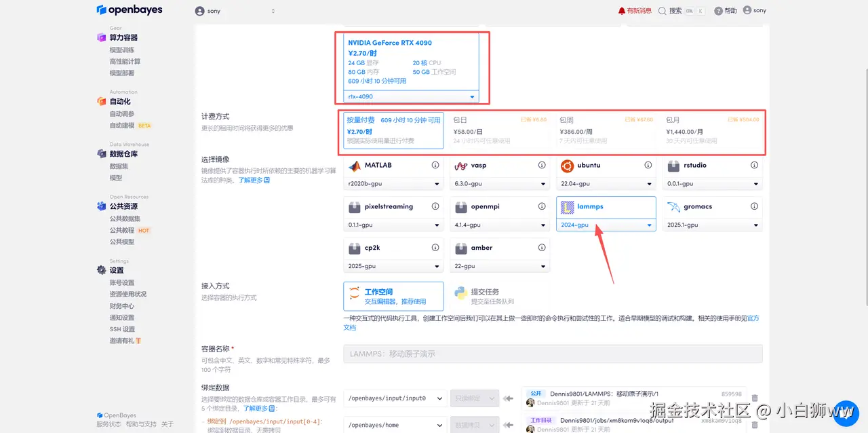Open the rtx-4090 resource dropdown
Viewport: 868px width, 433px height.
point(412,96)
